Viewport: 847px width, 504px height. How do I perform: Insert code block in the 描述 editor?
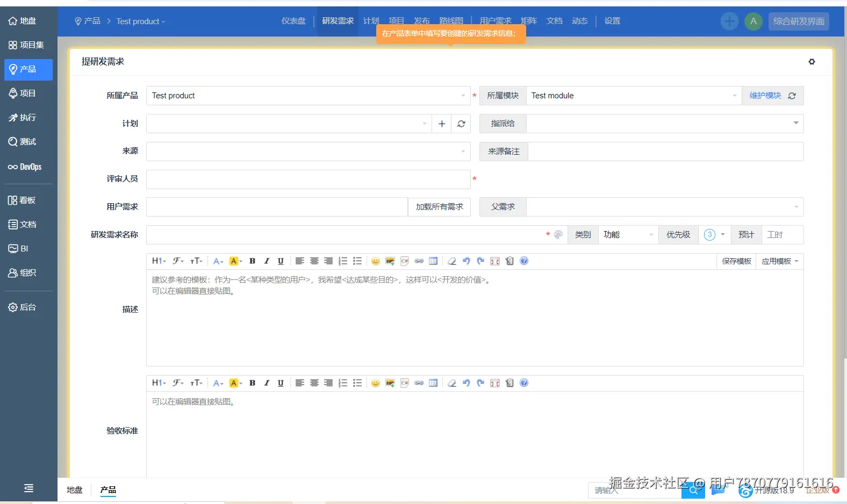tap(405, 261)
